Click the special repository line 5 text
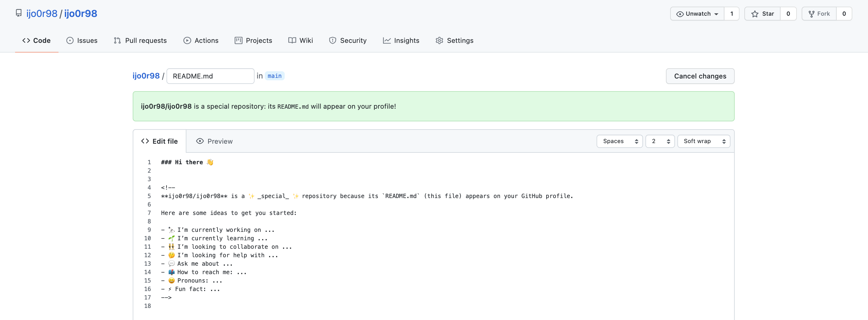 (367, 196)
